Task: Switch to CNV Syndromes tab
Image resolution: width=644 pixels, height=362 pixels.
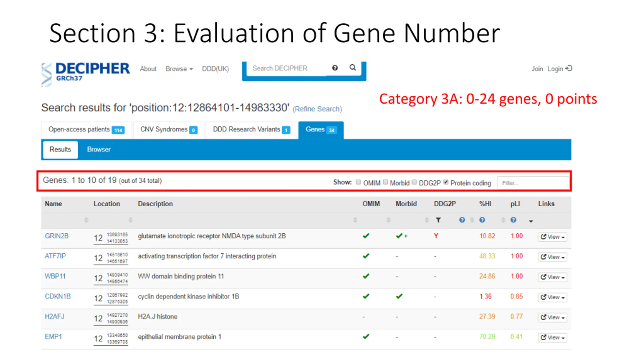Action: coord(169,130)
